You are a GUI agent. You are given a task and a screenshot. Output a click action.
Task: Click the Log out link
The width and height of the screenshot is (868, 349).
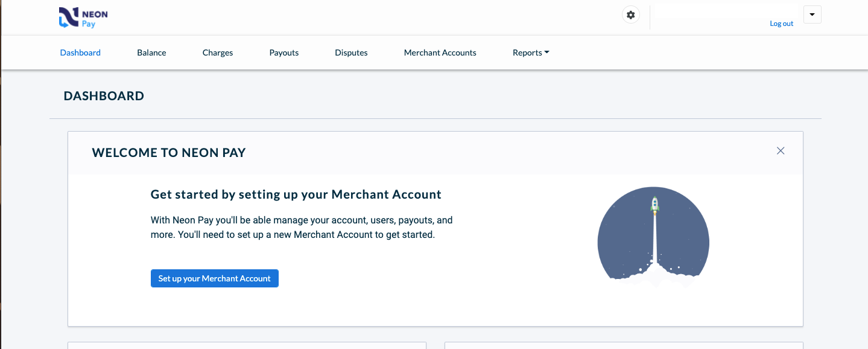[781, 24]
